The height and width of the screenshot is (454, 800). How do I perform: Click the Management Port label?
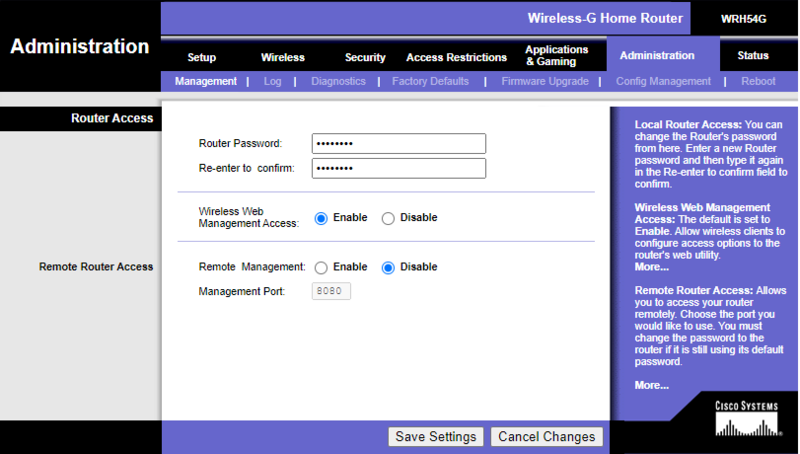(x=242, y=291)
